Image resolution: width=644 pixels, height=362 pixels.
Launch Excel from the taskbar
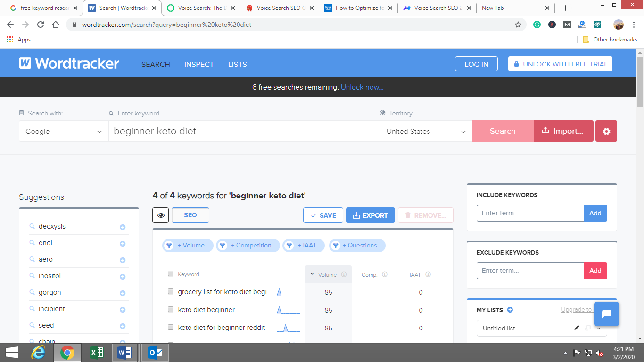pyautogui.click(x=97, y=353)
